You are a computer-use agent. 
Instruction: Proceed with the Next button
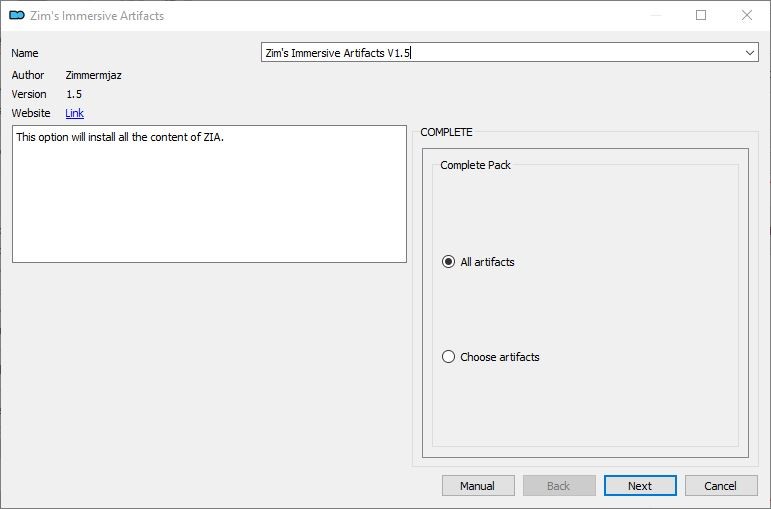click(x=640, y=486)
